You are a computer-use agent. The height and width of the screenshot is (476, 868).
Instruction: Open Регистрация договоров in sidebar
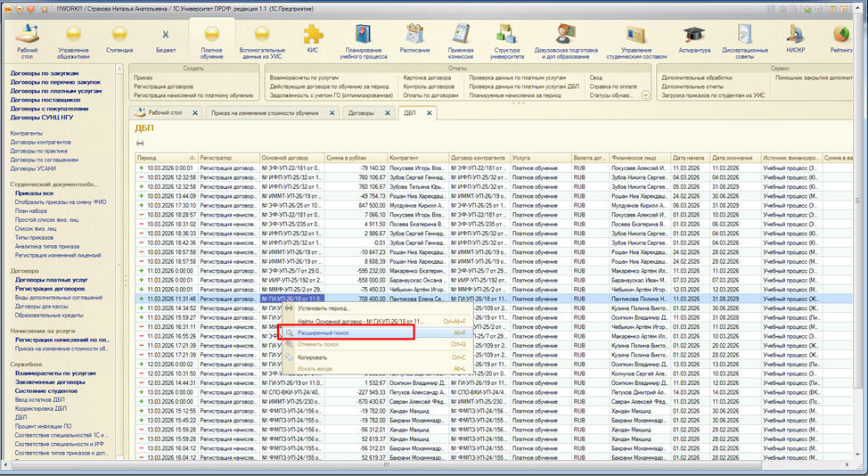49,288
